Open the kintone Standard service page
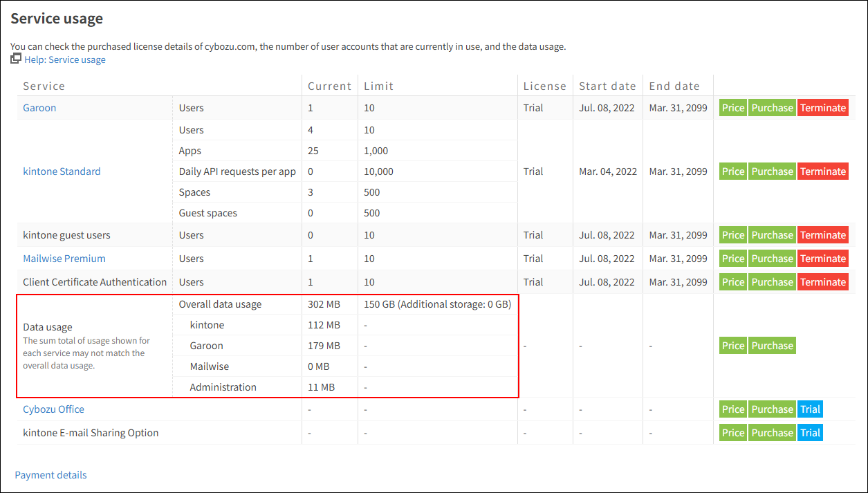Screen dimensions: 868x493 coord(62,171)
